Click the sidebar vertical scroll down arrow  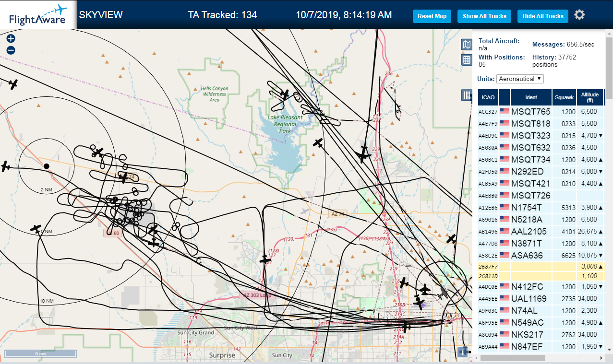[609, 350]
